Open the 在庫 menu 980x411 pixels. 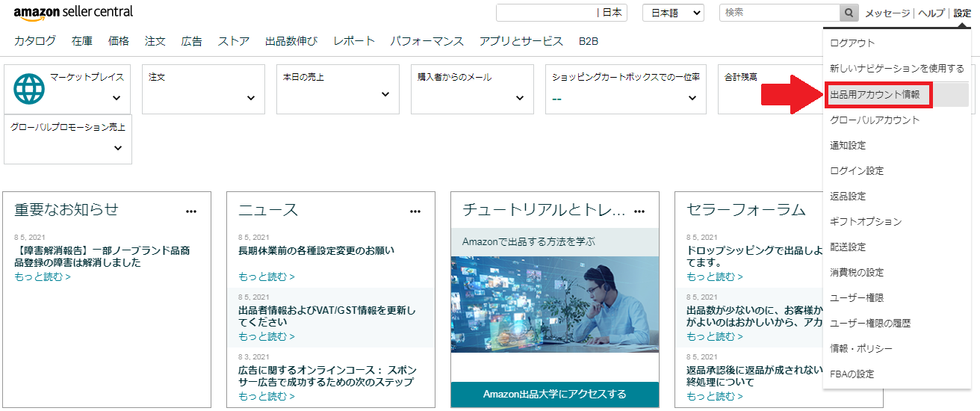(82, 41)
